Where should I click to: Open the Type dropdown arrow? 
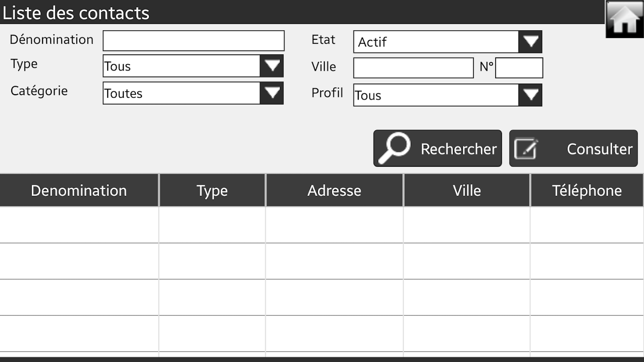pyautogui.click(x=272, y=66)
